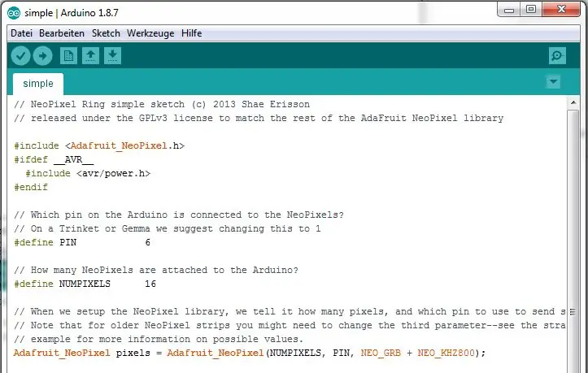Click the 'When we setup the NeoPixel' comment
Image resolution: width=588 pixels, height=373 pixels.
(x=290, y=311)
